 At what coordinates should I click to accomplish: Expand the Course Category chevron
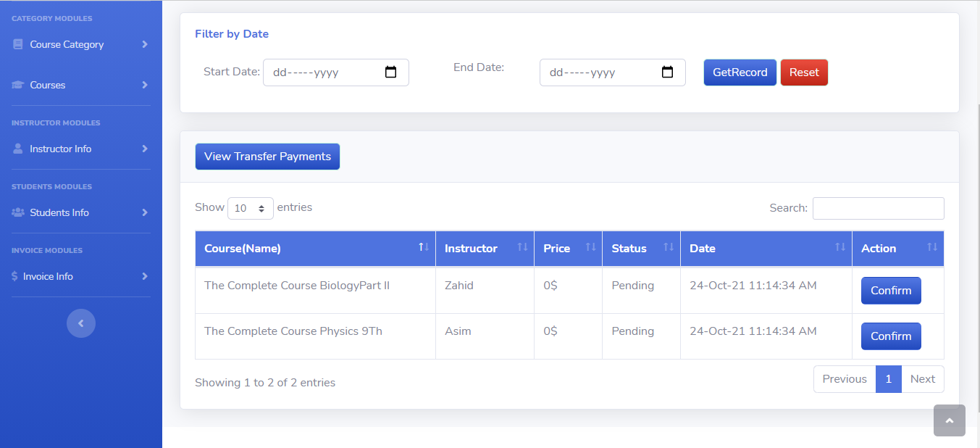[x=145, y=44]
